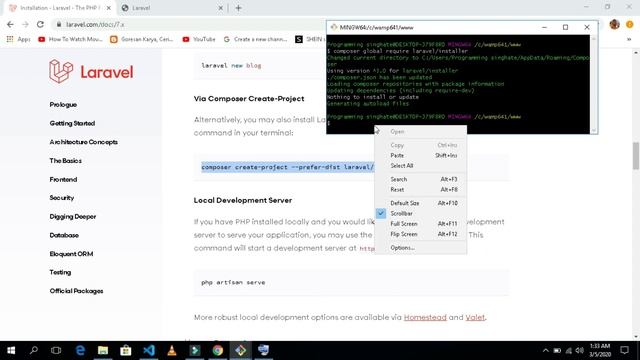
Task: Click the 'laravel new blog' code text
Action: pos(231,65)
